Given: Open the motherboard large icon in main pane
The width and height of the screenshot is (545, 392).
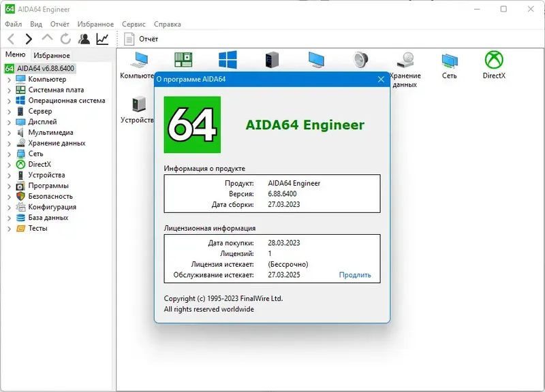Looking at the screenshot, I should (x=183, y=60).
